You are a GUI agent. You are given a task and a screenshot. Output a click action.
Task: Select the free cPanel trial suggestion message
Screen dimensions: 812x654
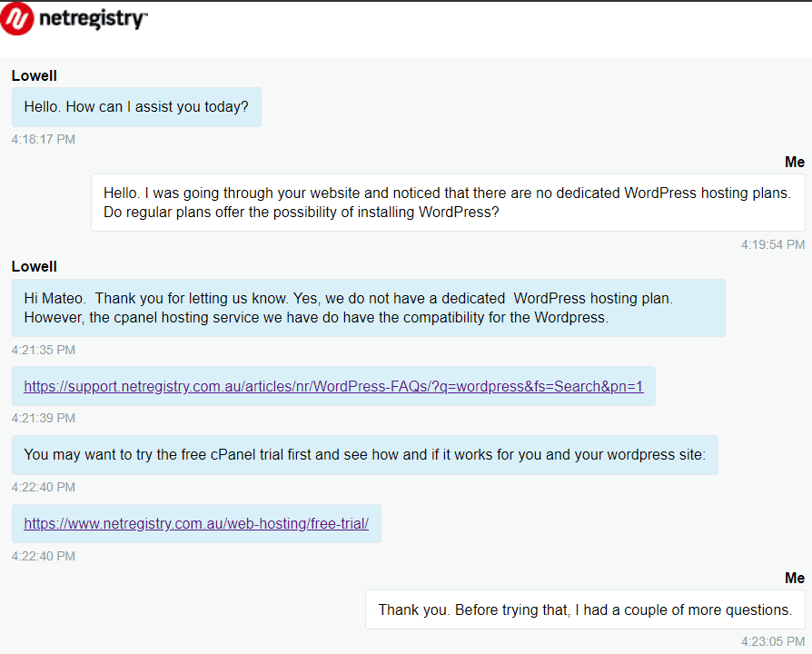(x=364, y=455)
